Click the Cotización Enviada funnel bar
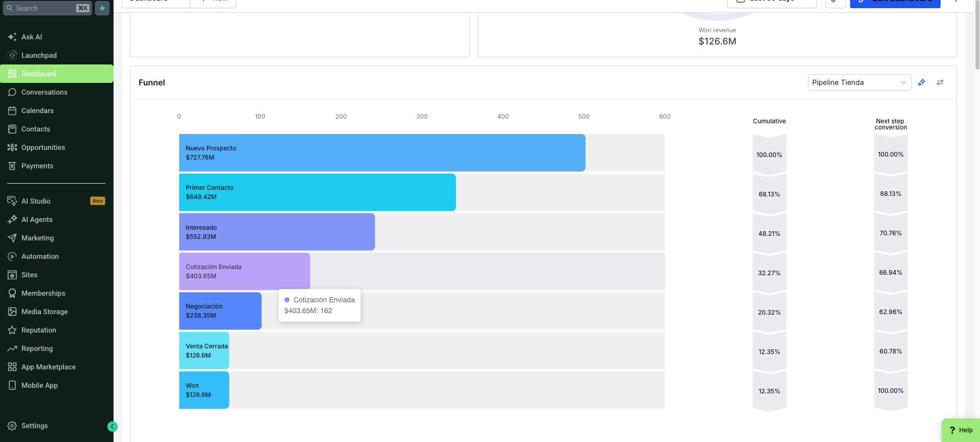Image resolution: width=980 pixels, height=442 pixels. pos(244,271)
